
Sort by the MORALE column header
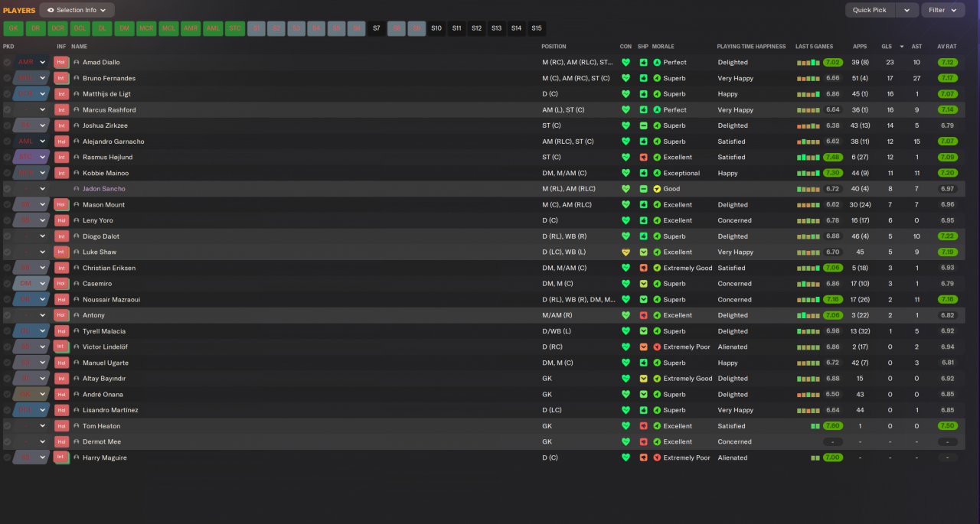click(663, 47)
